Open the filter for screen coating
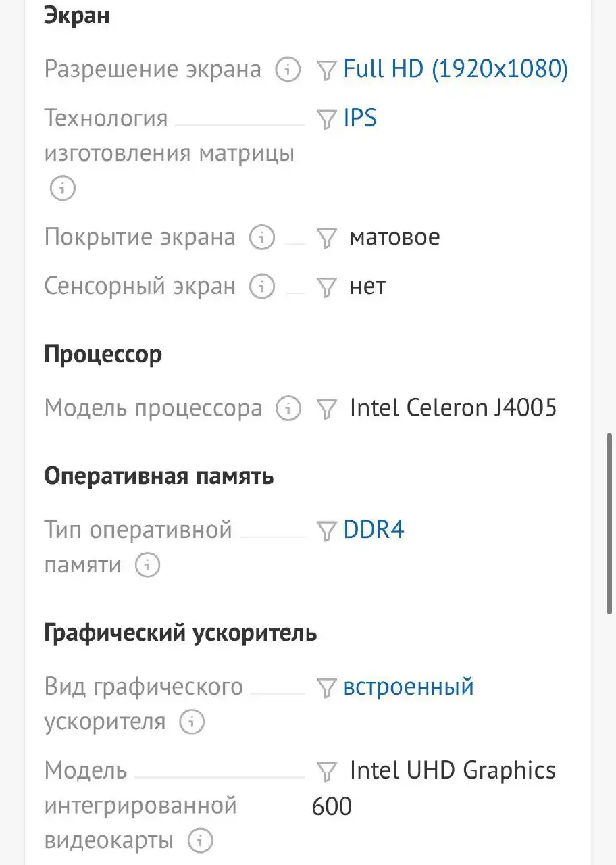Screen dimensions: 616x865 pos(328,237)
